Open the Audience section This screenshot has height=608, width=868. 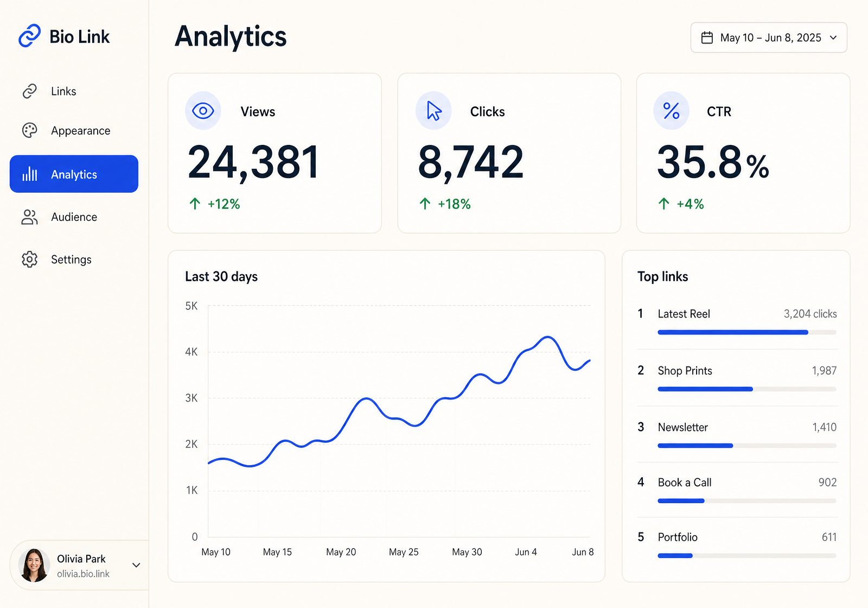tap(74, 217)
